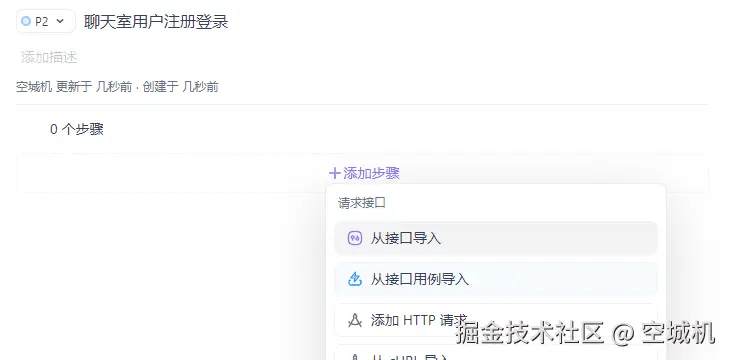Select 添加 HTTP 请求 menu option
The height and width of the screenshot is (360, 729).
click(496, 320)
